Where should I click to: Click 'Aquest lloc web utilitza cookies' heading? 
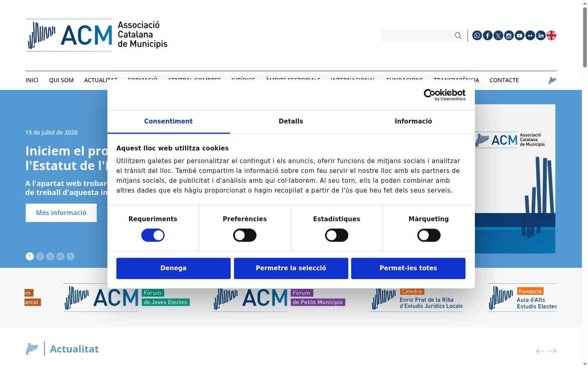pyautogui.click(x=172, y=148)
